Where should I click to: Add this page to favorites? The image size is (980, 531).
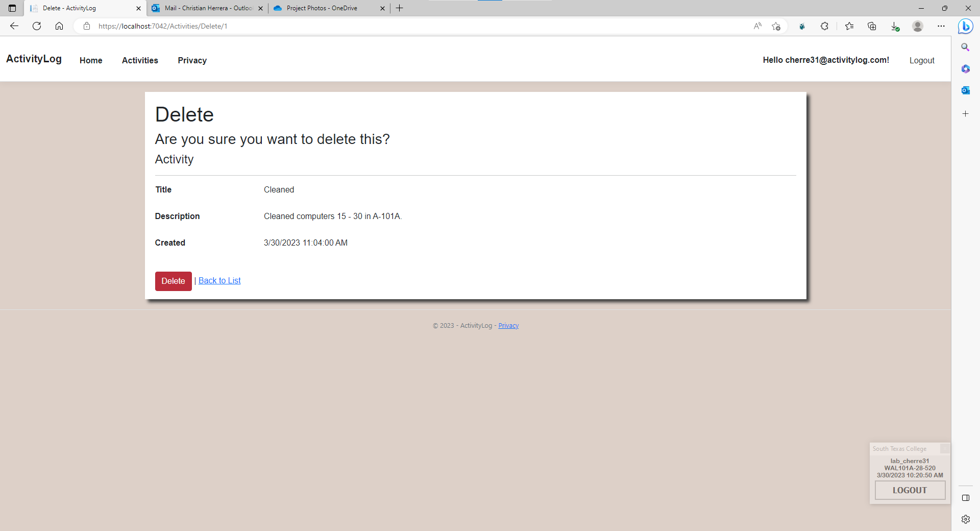776,26
